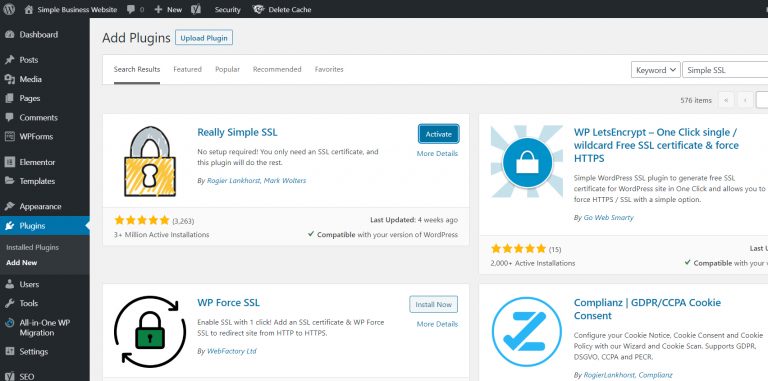
Task: Click the Dashboard gauge icon
Action: [x=9, y=35]
